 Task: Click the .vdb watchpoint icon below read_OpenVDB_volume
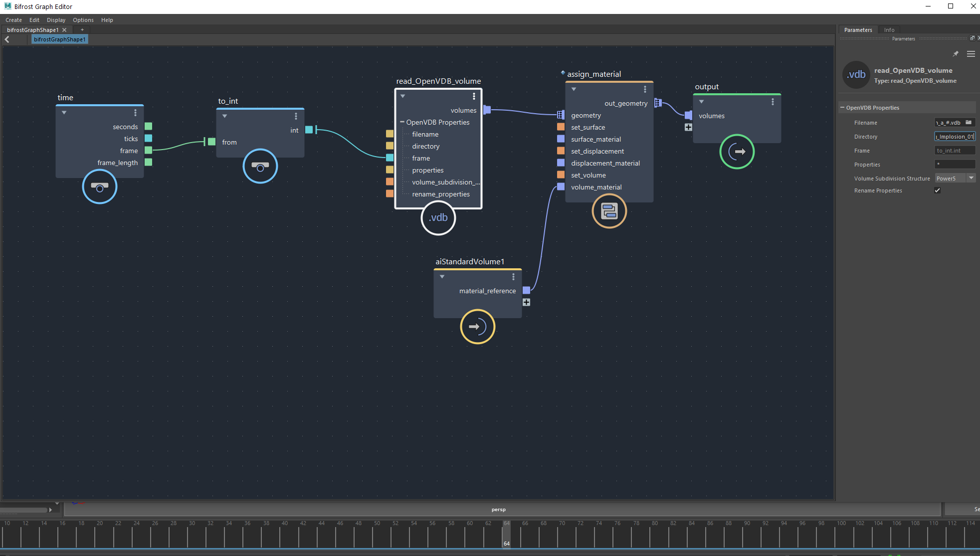[438, 218]
